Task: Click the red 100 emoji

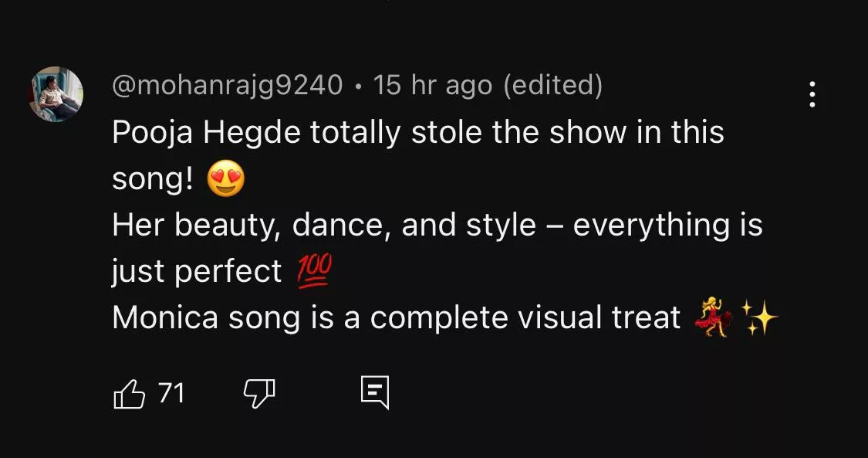Action: tap(313, 272)
